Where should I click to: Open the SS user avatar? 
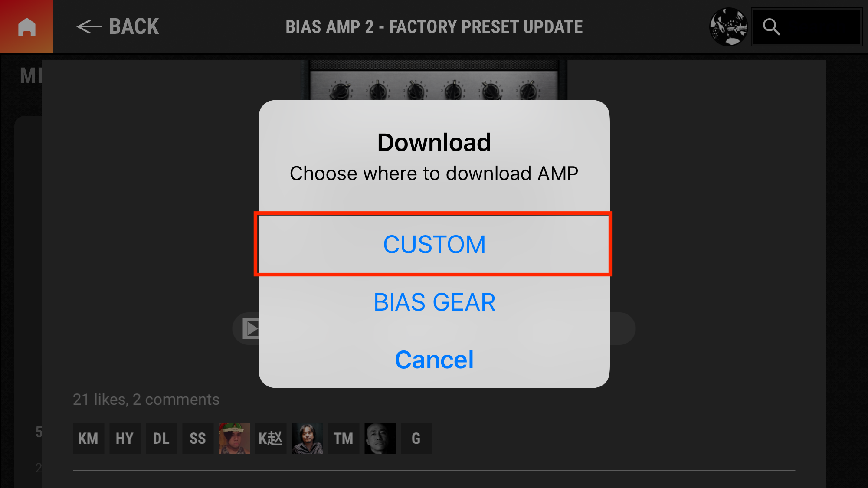pos(198,439)
